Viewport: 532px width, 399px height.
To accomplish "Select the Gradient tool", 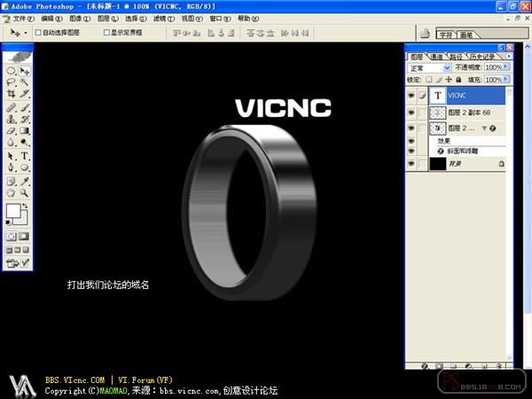I will [x=25, y=130].
